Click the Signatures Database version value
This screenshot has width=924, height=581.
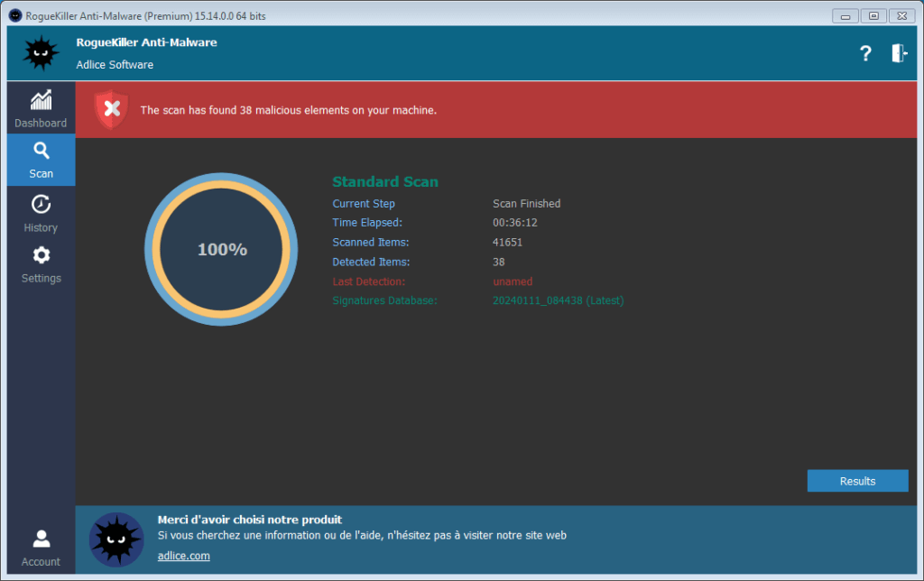point(558,300)
